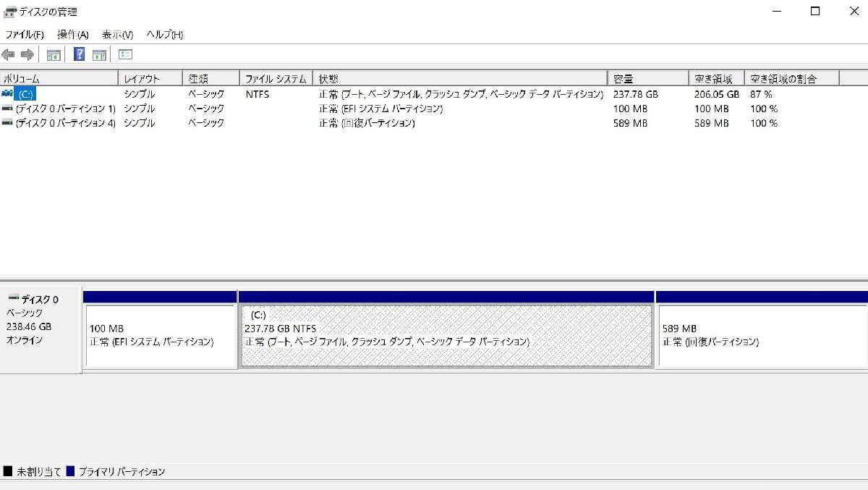This screenshot has height=490, width=868.
Task: Select the (C:) volume row label
Action: click(x=25, y=94)
